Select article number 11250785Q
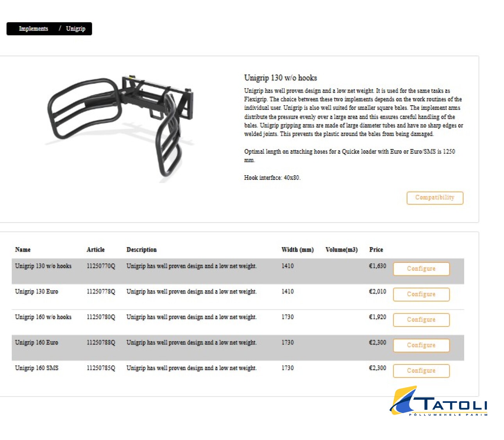Screen dimensions: 504x440 point(101,368)
